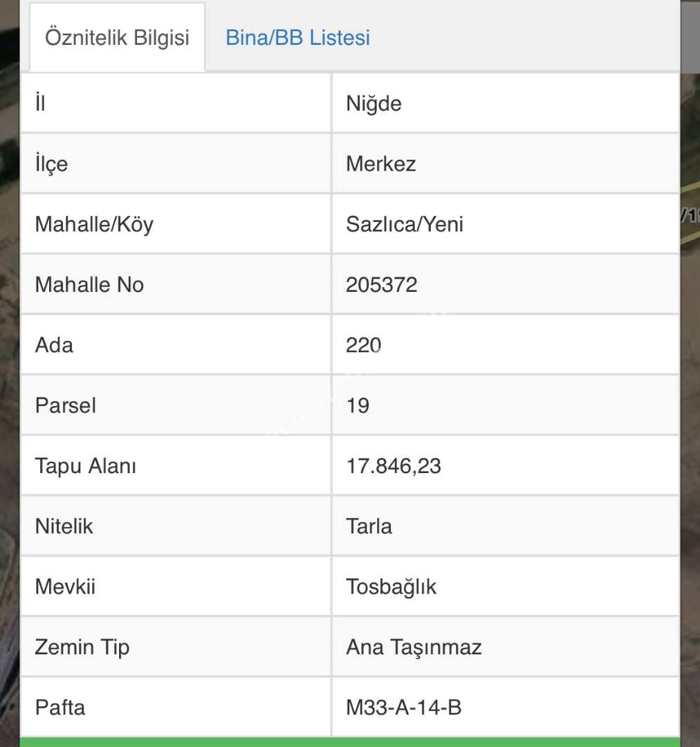Select the Öznitelik Bilgisi tab
Screen dimensions: 700x747
pyautogui.click(x=117, y=37)
